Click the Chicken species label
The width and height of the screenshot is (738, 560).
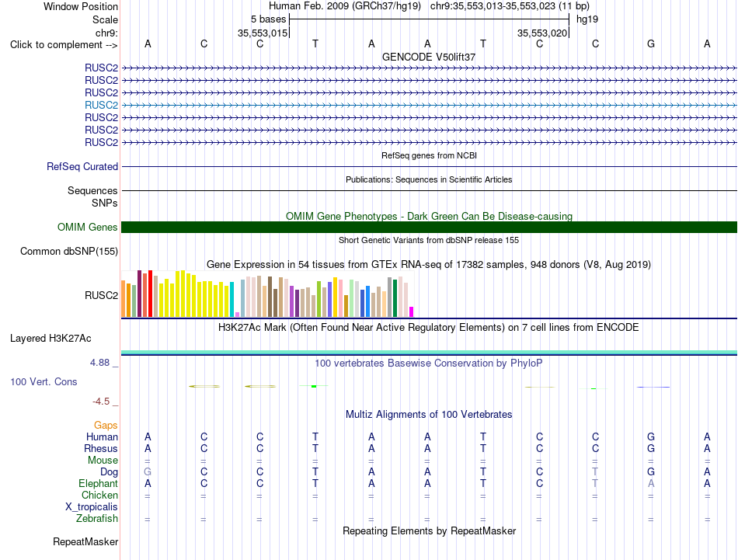(99, 495)
